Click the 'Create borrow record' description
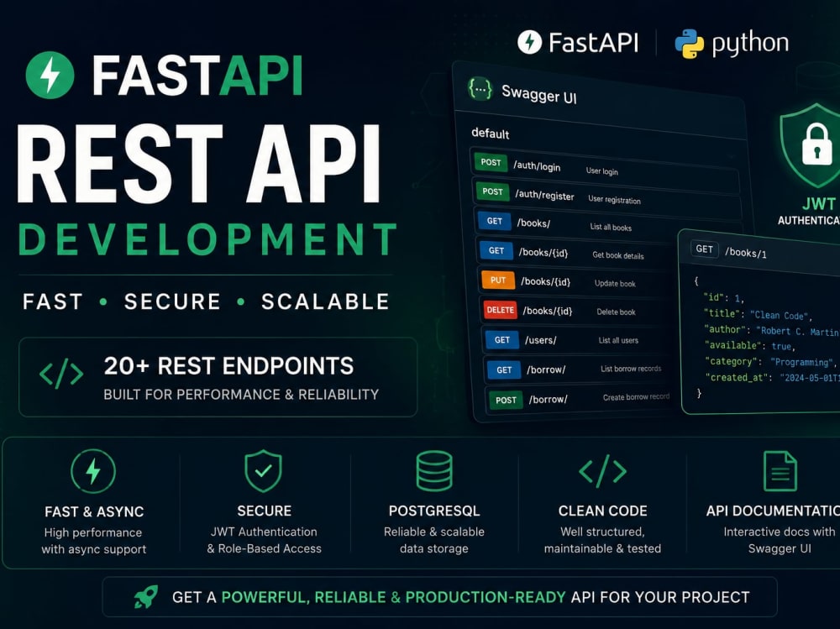This screenshot has width=840, height=629. pos(636,397)
